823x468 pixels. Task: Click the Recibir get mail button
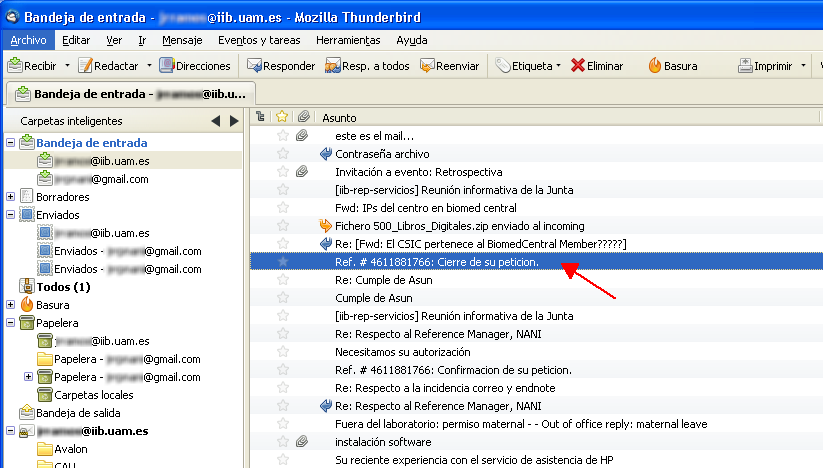pos(32,66)
